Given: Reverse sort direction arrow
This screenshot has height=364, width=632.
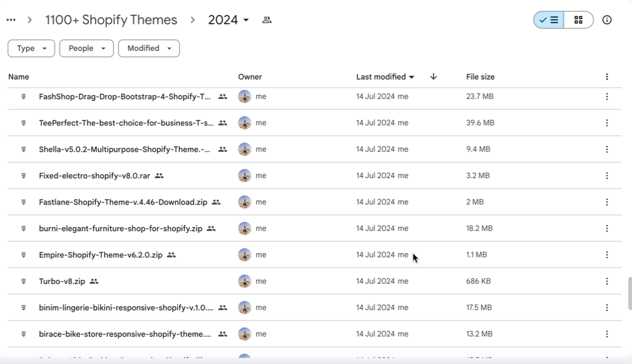Looking at the screenshot, I should click(x=433, y=76).
